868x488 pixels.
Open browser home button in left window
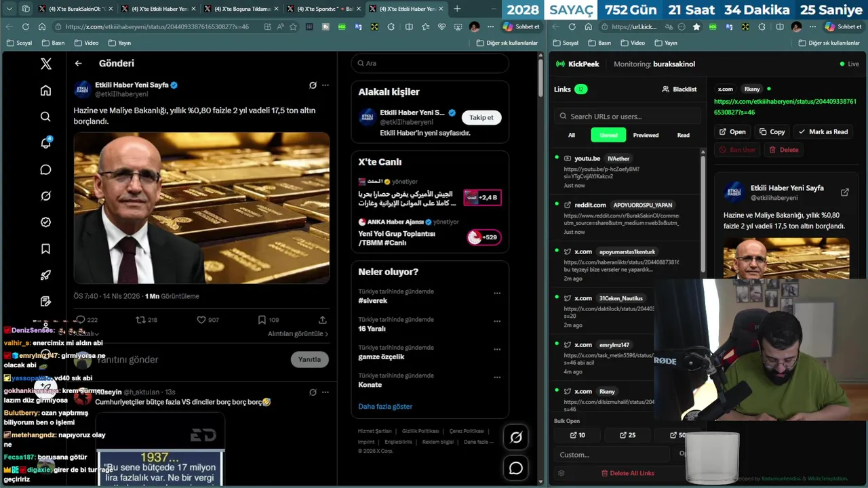(42, 26)
